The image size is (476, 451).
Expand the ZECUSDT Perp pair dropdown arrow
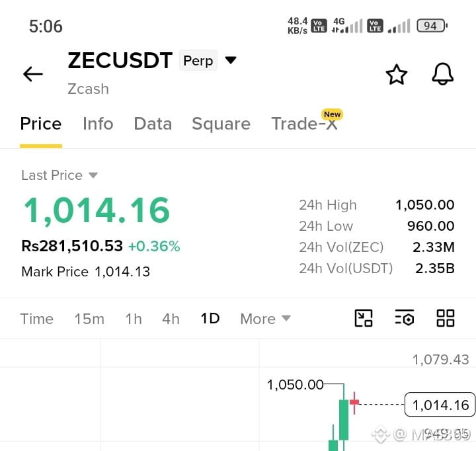point(231,60)
